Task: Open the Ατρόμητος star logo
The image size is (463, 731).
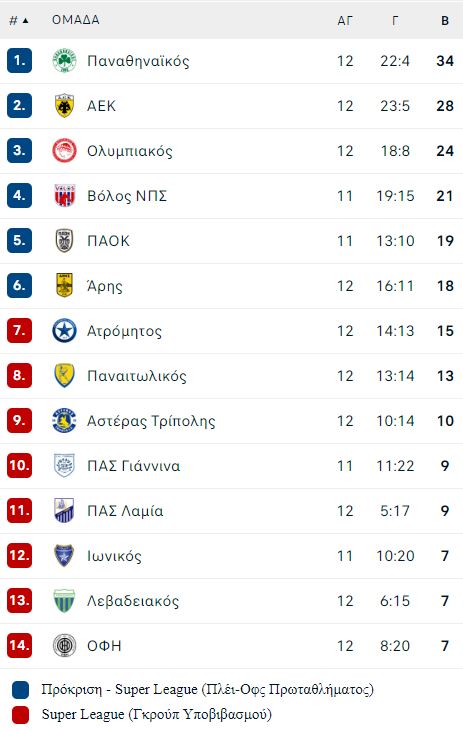Action: tap(64, 331)
